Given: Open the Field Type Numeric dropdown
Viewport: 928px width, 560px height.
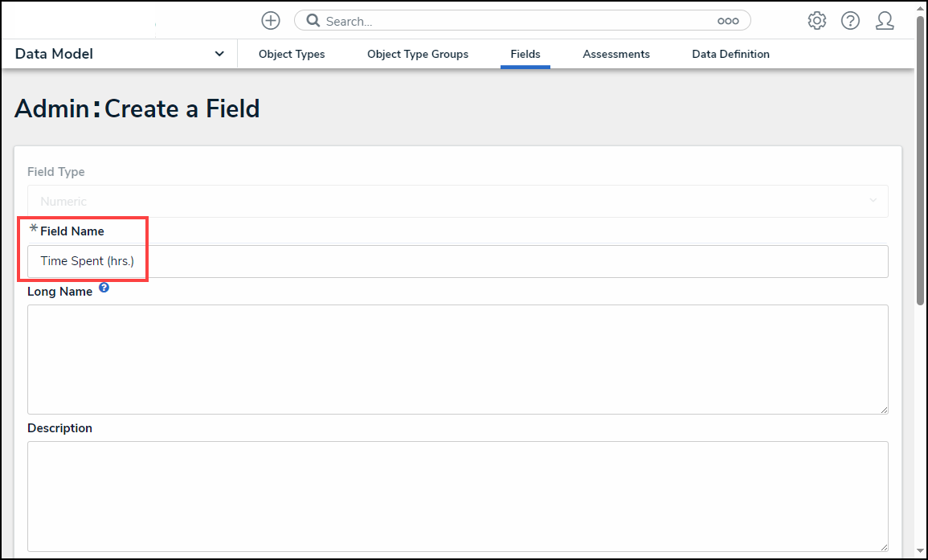Looking at the screenshot, I should (457, 202).
